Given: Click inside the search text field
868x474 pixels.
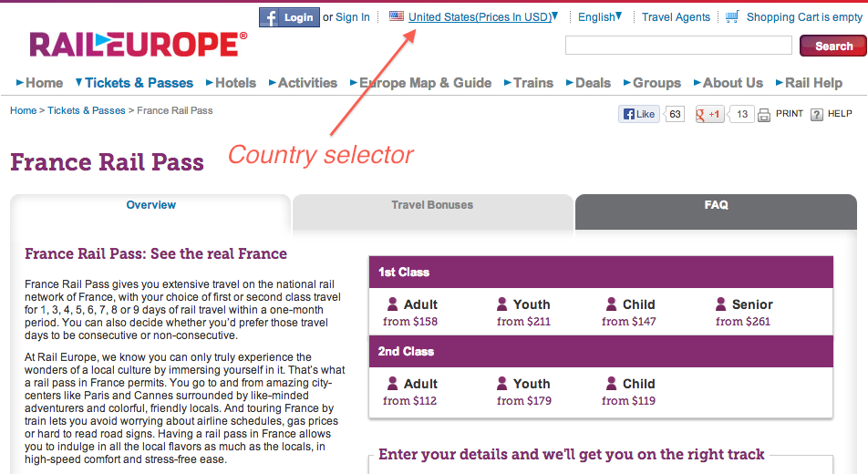Looking at the screenshot, I should point(678,46).
